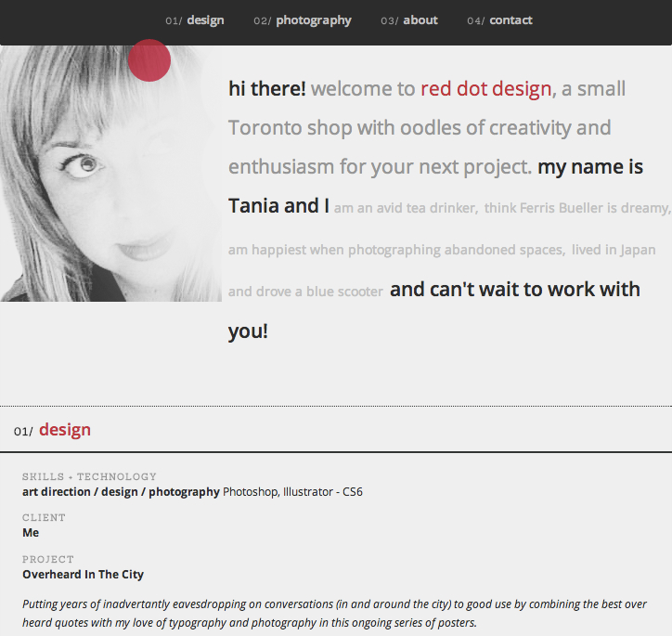Click the black-and-white portrait photo

coord(110,173)
